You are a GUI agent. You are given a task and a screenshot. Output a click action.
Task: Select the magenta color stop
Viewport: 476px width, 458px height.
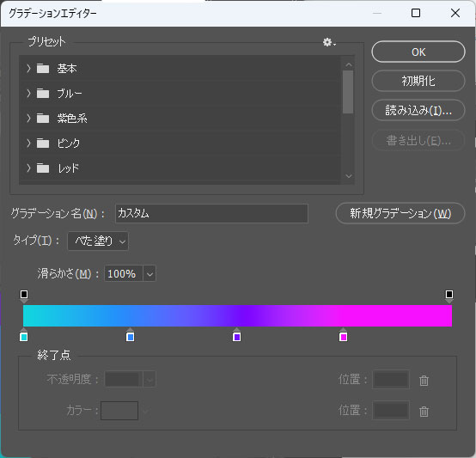pos(344,335)
